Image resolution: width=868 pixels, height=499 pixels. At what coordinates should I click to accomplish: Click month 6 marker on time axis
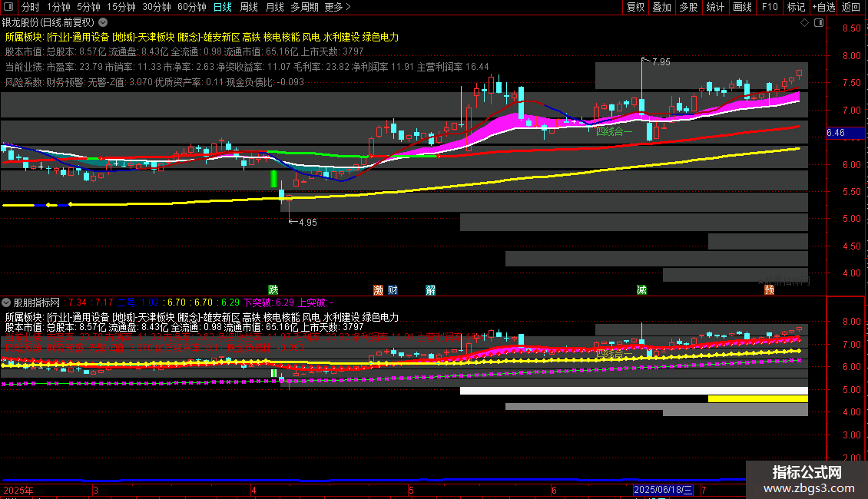point(554,490)
